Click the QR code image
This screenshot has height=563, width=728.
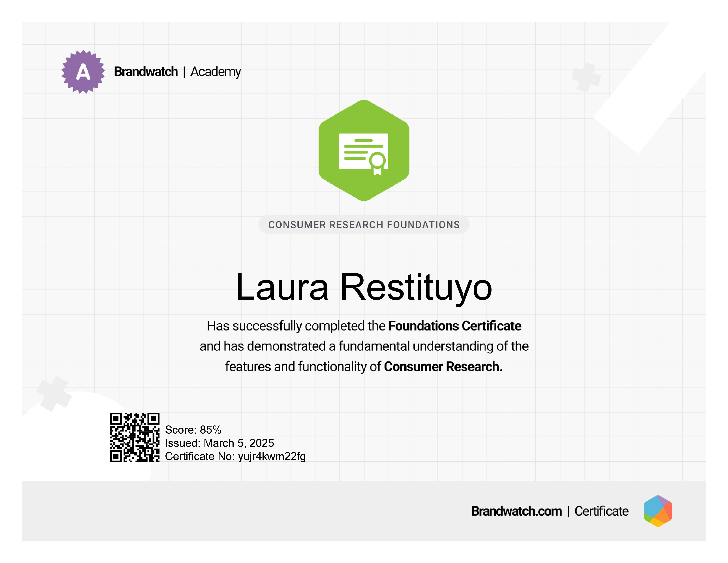135,437
